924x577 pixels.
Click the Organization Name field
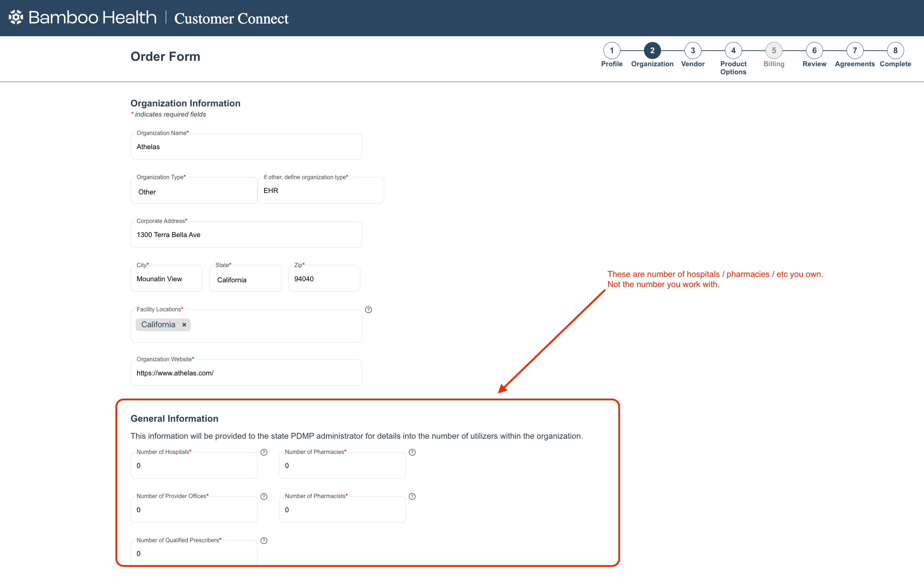coord(246,147)
